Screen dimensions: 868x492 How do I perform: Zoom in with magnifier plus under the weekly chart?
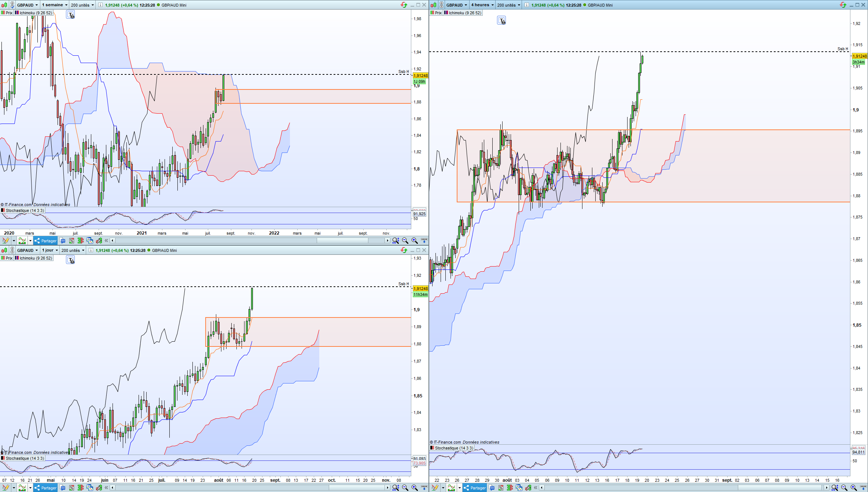point(415,241)
